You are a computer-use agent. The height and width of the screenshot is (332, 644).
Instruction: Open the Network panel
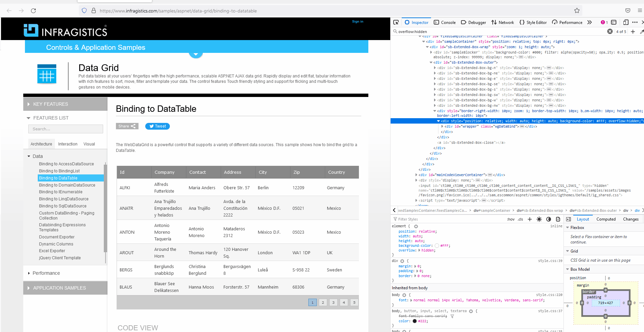click(502, 22)
